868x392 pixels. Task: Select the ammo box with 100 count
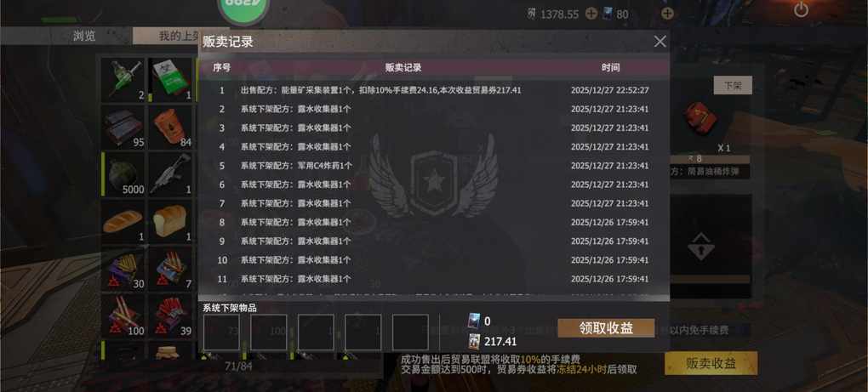(x=123, y=315)
